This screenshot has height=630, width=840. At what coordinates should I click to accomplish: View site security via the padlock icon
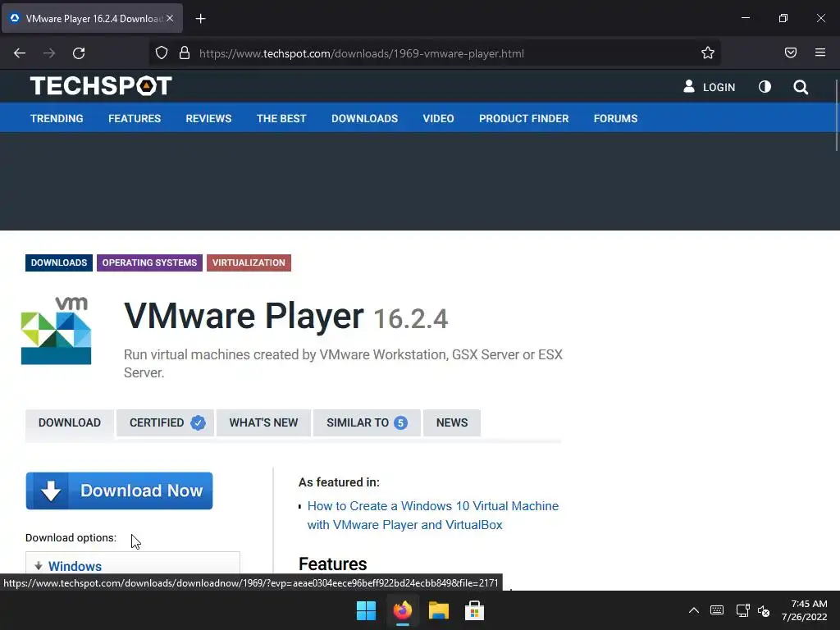185,53
